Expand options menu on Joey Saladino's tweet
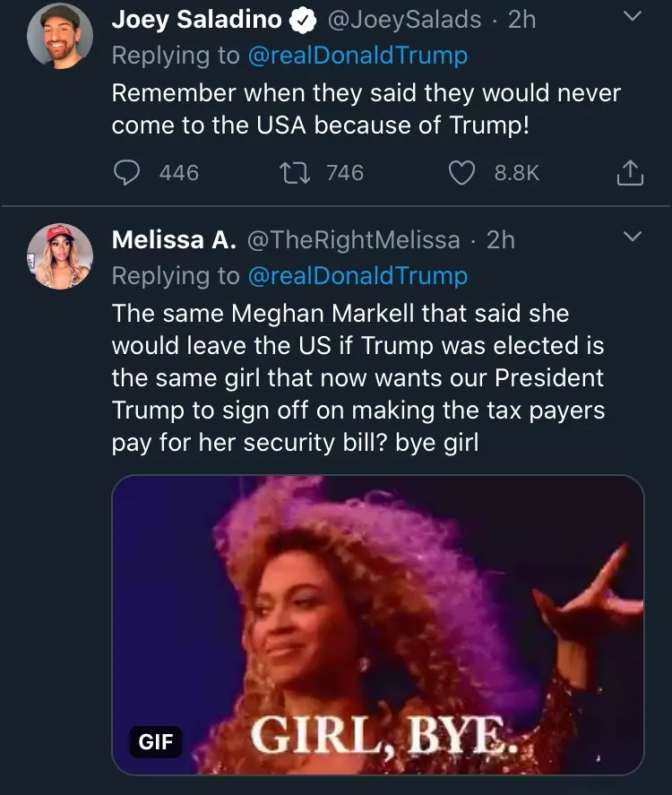 click(x=633, y=17)
